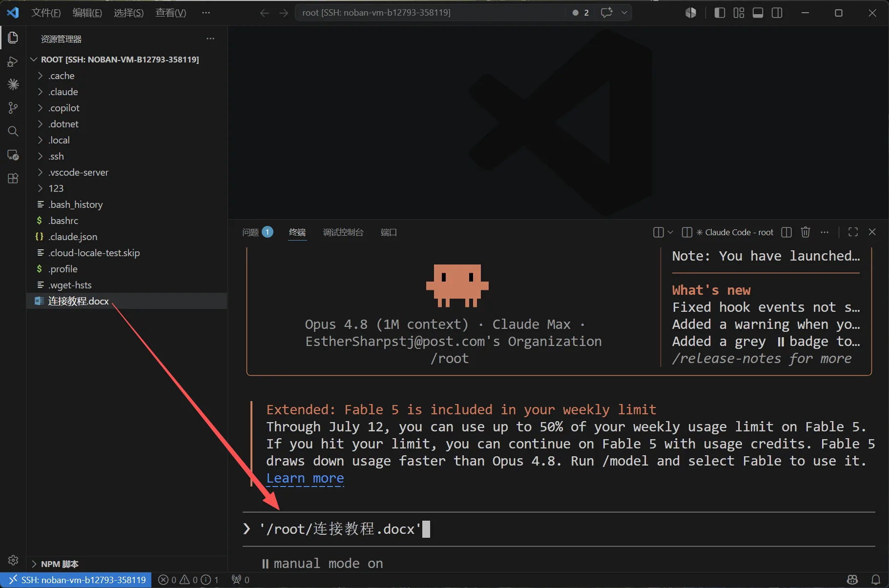Viewport: 889px width, 588px height.
Task: Open the Extensions view
Action: point(13,178)
